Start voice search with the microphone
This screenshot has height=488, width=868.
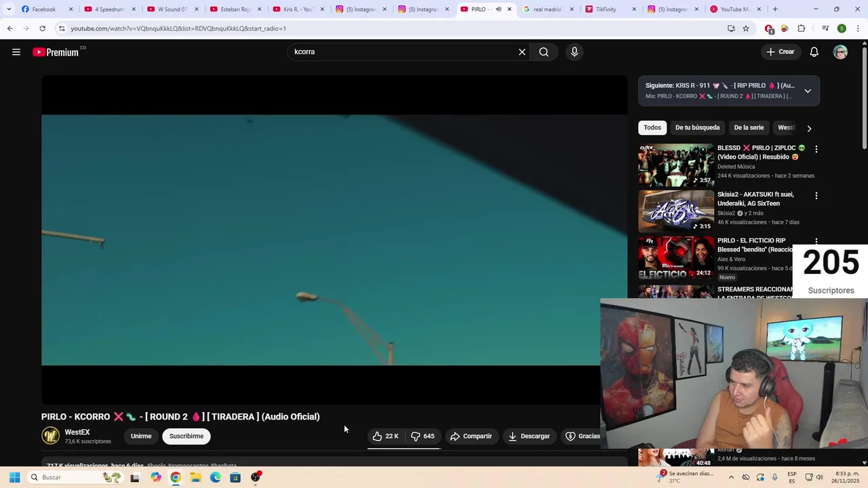tap(574, 52)
